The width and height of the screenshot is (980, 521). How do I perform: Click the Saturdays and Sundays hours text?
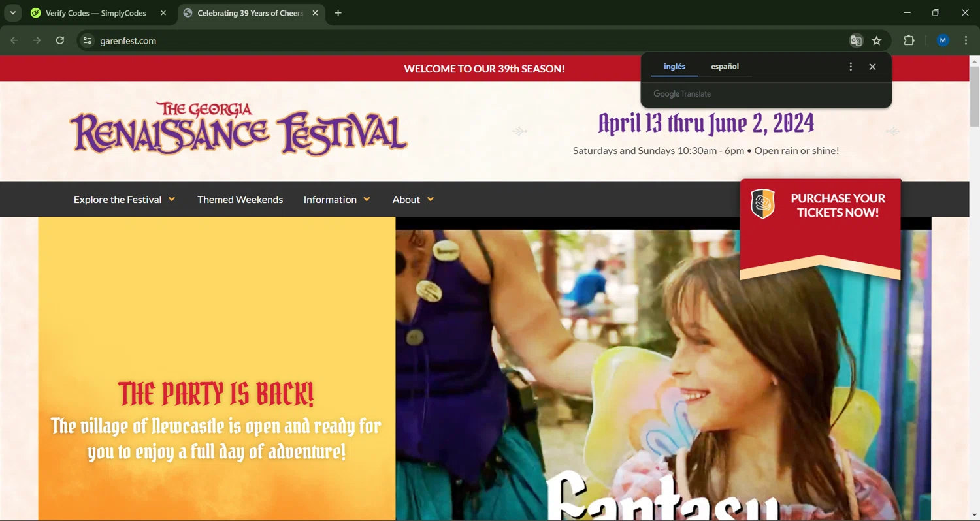[706, 151]
